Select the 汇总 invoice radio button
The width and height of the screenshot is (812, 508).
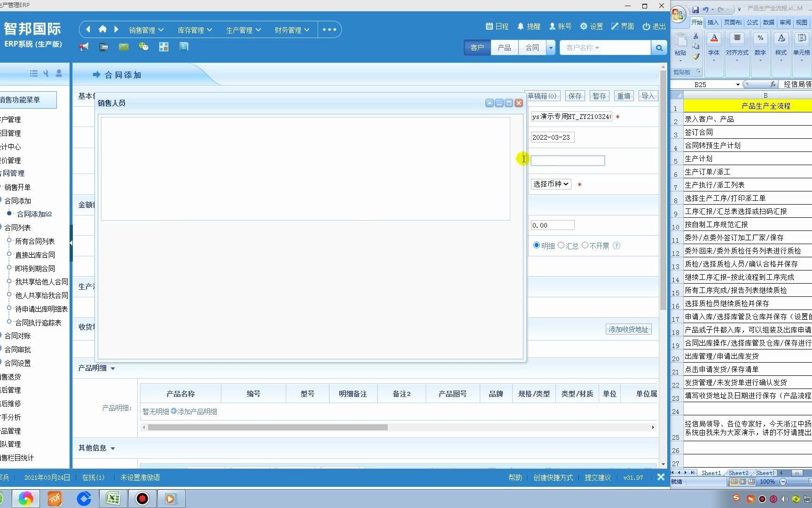pos(561,246)
